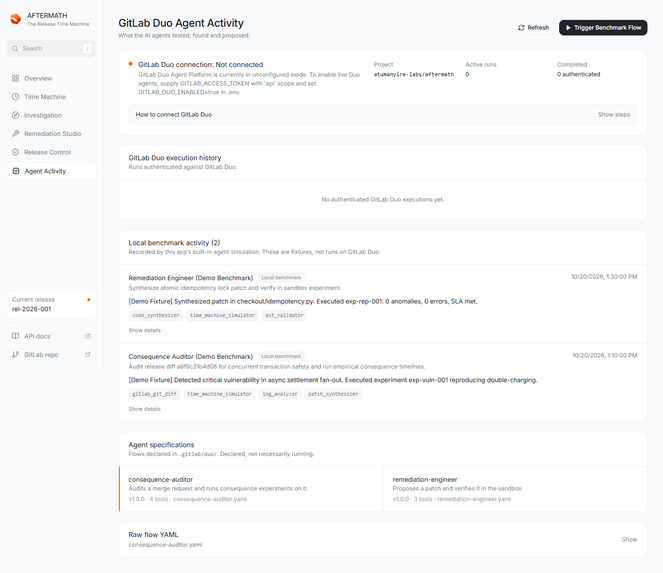Open API docs link
The image size is (663, 573).
click(x=51, y=336)
